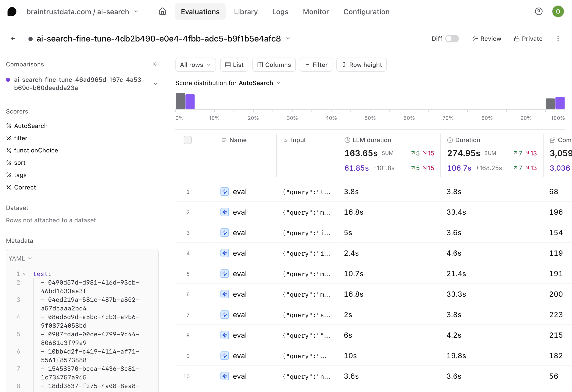Open the three-dot more options menu

tap(558, 39)
